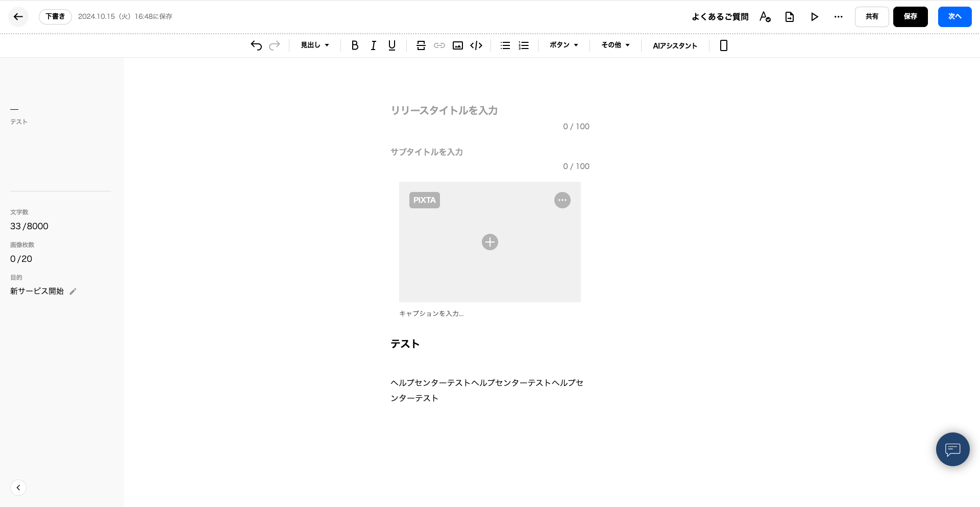Click the numbered list icon
Screen dimensions: 980x507
click(524, 45)
